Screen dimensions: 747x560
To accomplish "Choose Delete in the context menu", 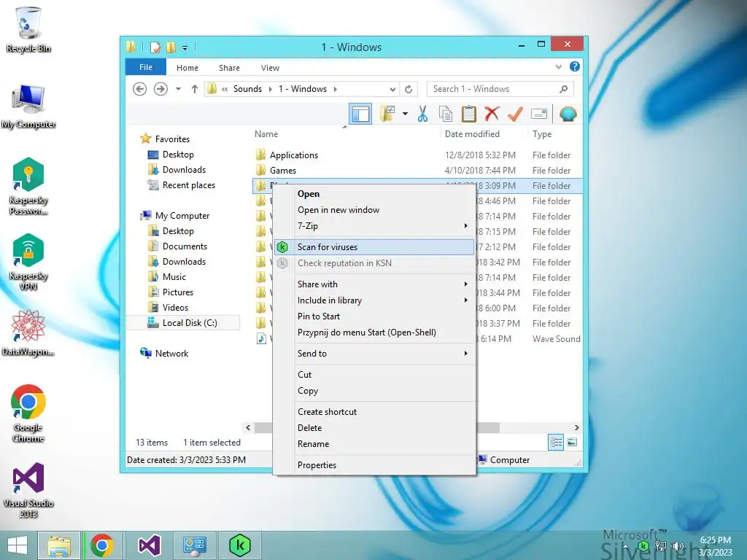I will 374,428.
